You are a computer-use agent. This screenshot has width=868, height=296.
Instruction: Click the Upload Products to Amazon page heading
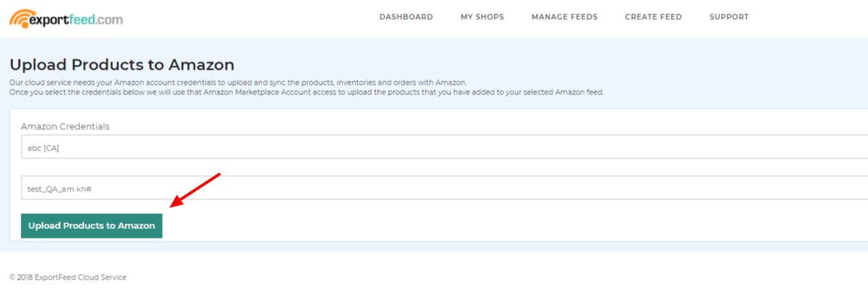coord(122,65)
